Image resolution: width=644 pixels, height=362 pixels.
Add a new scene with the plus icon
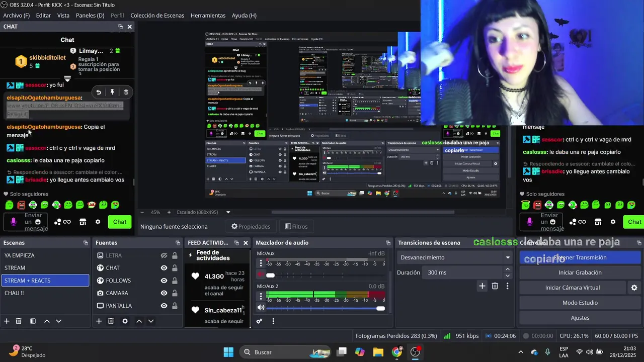click(7, 321)
